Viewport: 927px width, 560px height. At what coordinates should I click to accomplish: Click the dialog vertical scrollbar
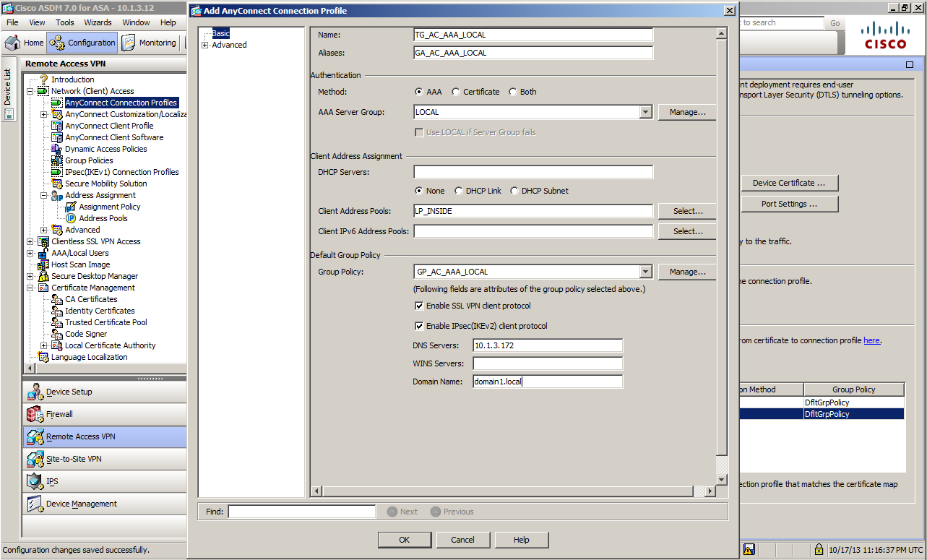point(721,257)
